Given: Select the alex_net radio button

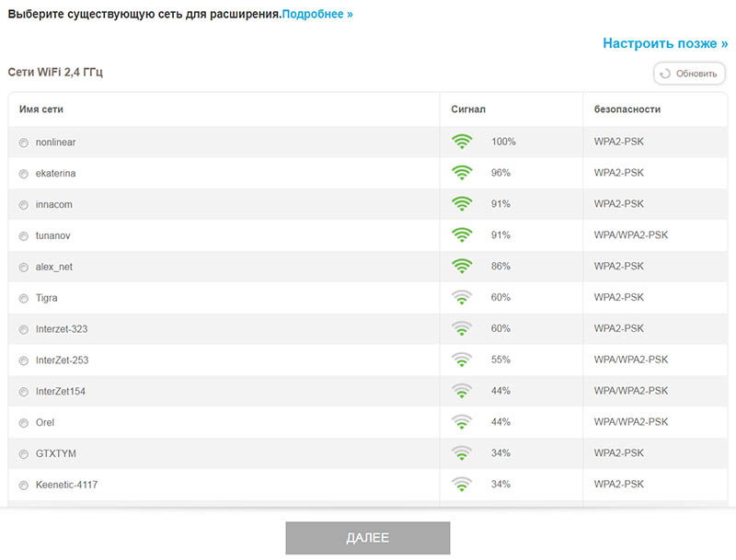Looking at the screenshot, I should (24, 268).
